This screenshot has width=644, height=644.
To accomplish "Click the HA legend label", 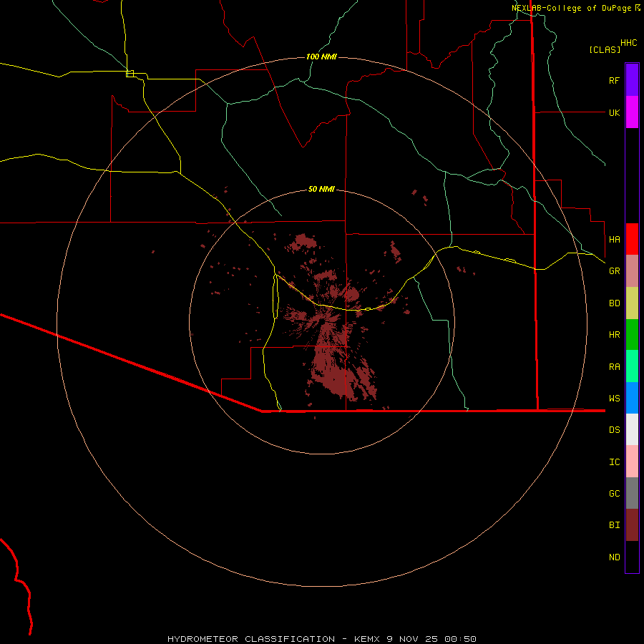I will tap(614, 240).
